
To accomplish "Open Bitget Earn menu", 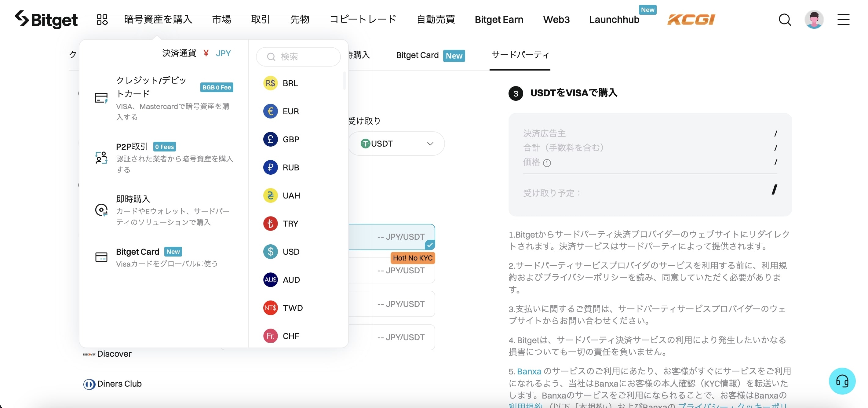I will [x=499, y=20].
